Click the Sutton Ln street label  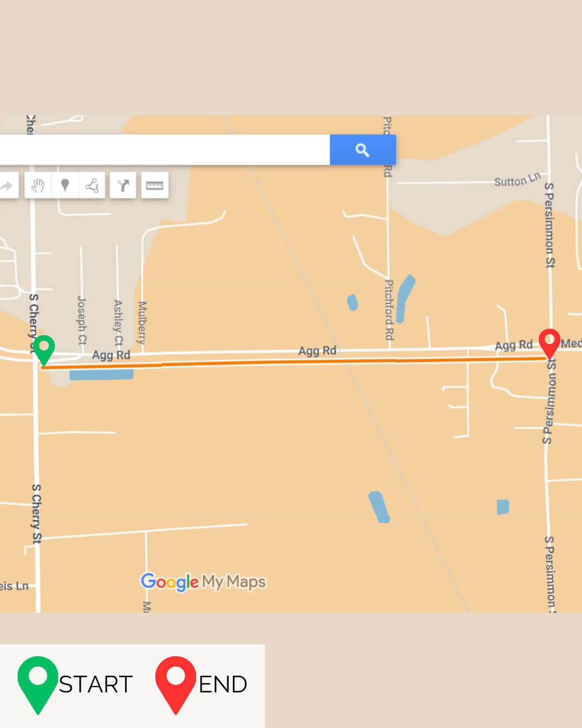[x=517, y=180]
